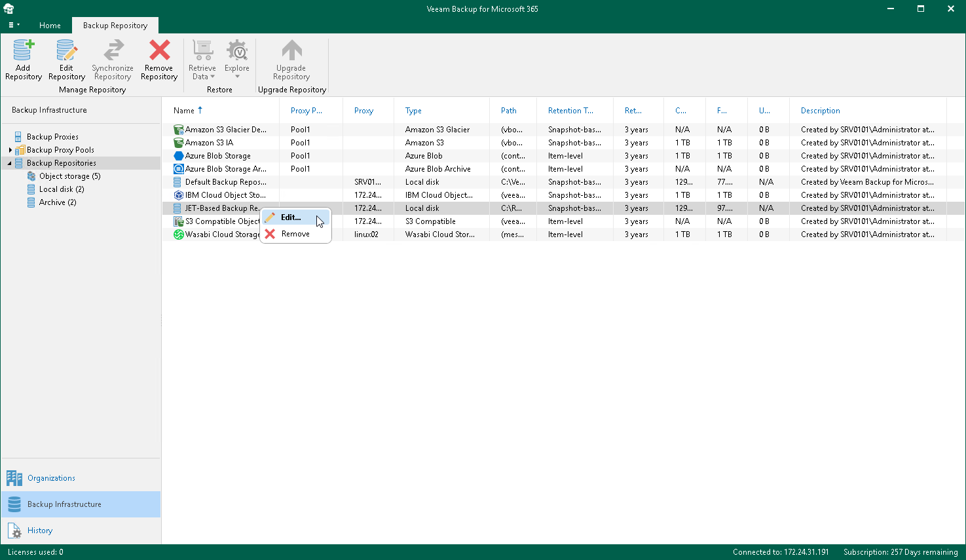Screen dimensions: 966x560
Task: Click the Archive tree node icon
Action: click(31, 202)
